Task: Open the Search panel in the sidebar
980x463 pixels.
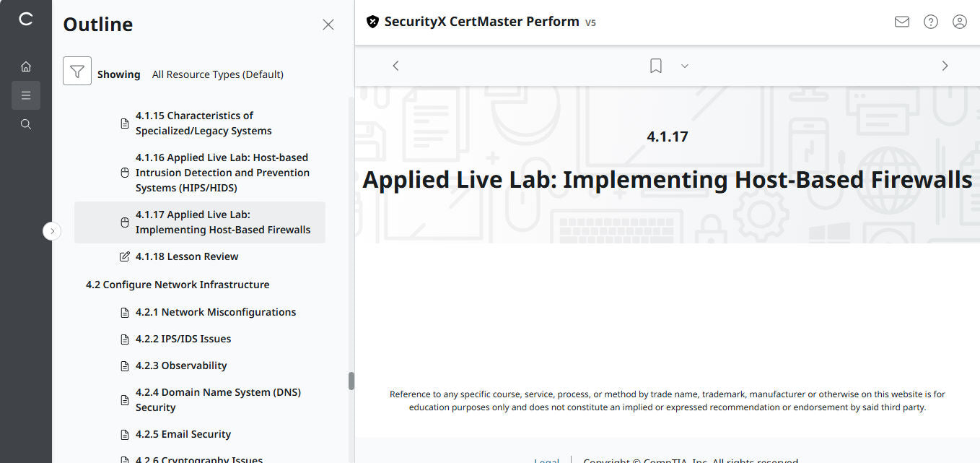Action: pos(26,124)
